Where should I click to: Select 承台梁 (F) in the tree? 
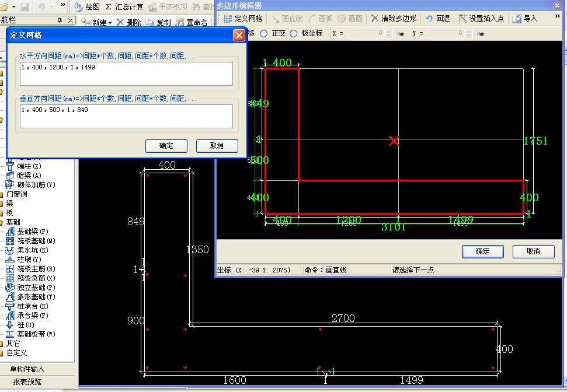[33, 316]
